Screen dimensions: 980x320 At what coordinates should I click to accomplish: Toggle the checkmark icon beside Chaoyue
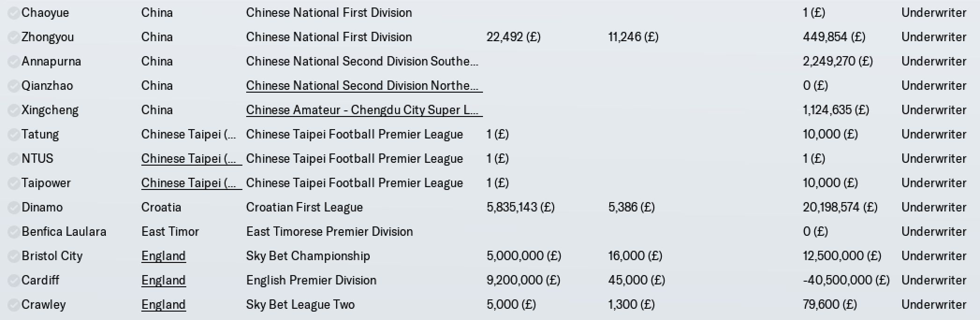[x=14, y=13]
